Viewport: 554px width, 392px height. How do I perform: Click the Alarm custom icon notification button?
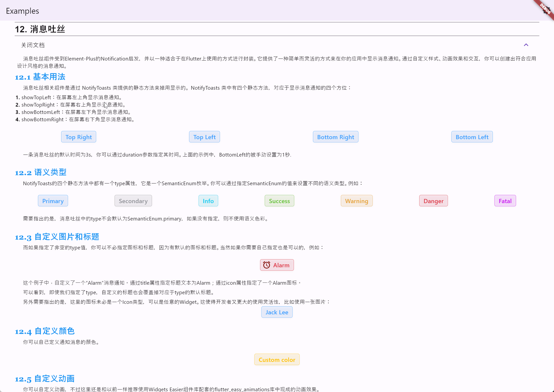pos(277,265)
